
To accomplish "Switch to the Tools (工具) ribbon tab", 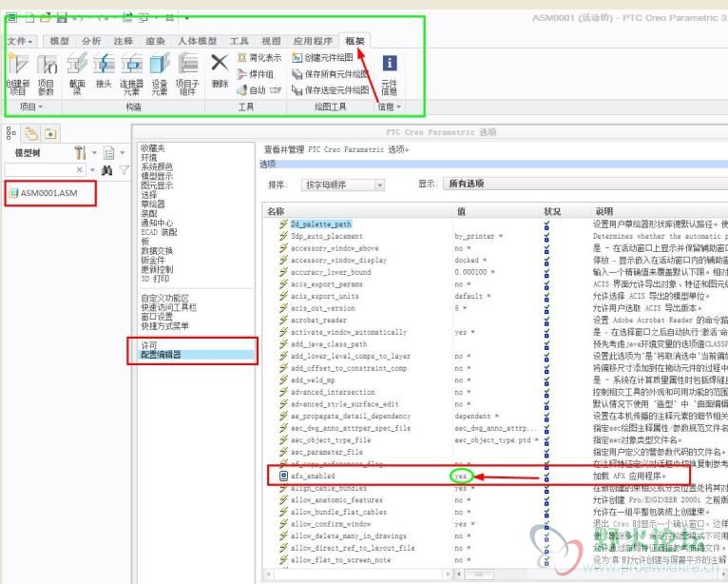I will click(x=239, y=41).
